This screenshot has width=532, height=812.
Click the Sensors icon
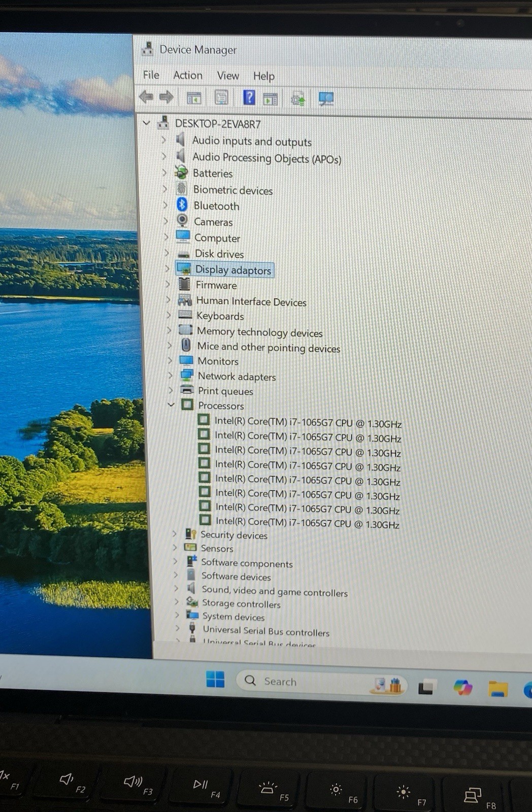point(190,547)
